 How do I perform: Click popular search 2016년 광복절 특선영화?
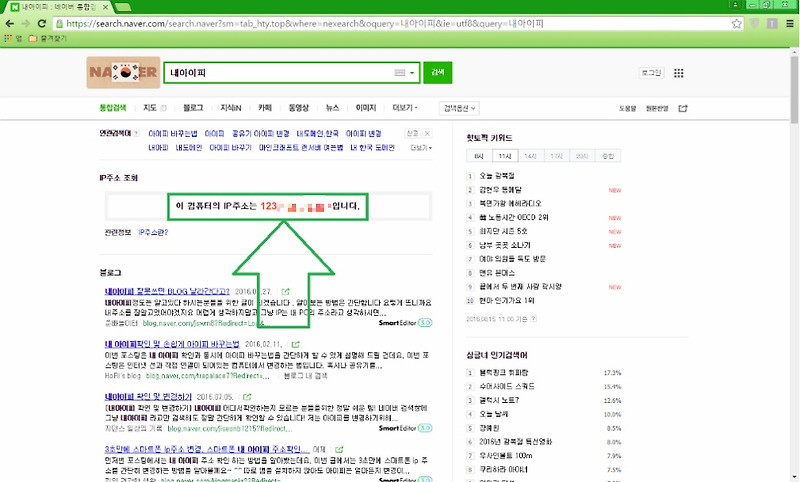515,442
